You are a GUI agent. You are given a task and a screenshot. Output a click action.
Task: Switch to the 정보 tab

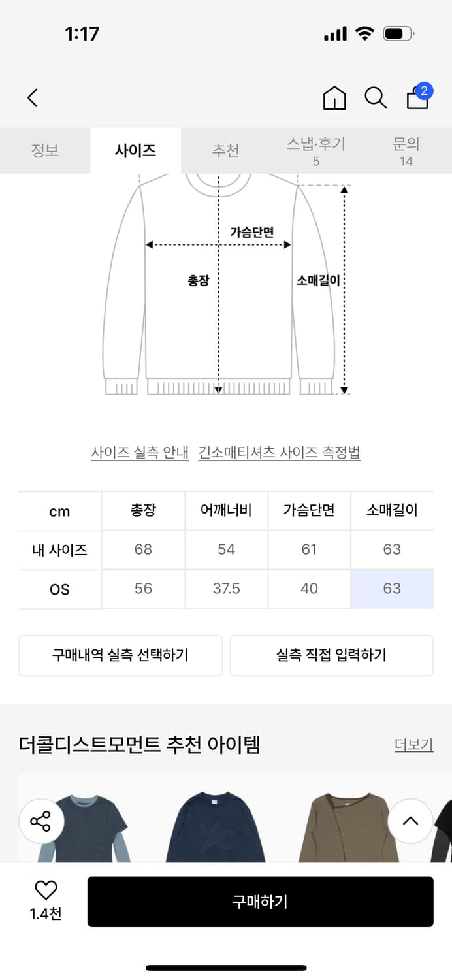[x=45, y=150]
